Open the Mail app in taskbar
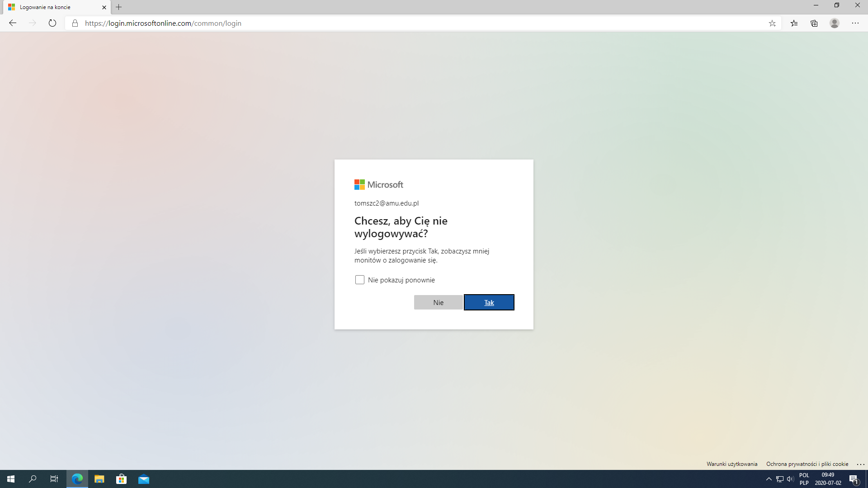 coord(144,479)
